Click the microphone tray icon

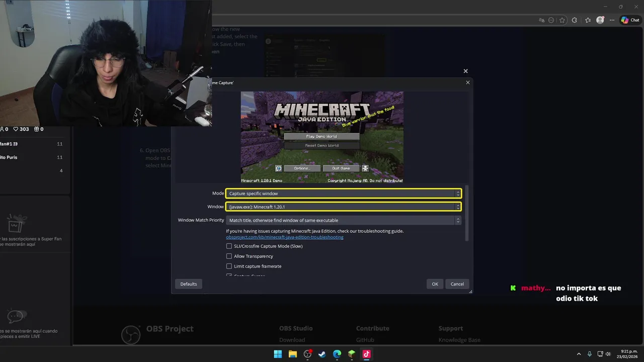[590, 354]
